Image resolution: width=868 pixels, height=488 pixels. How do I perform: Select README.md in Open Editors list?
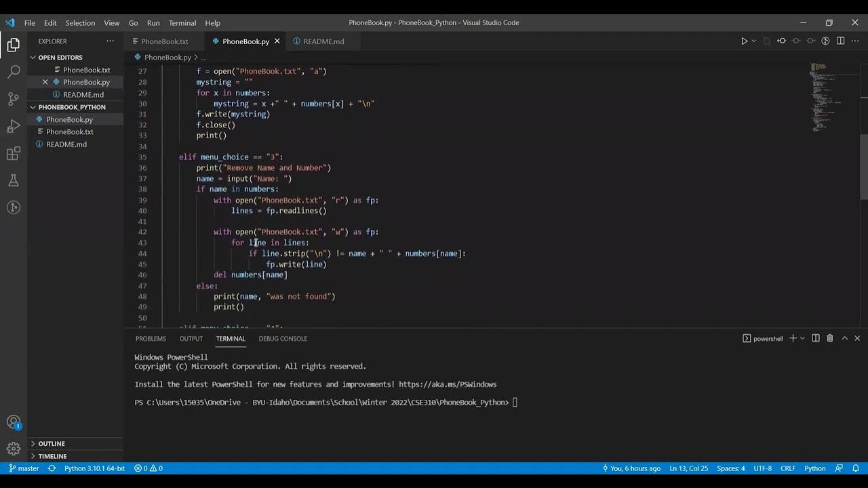(x=75, y=95)
